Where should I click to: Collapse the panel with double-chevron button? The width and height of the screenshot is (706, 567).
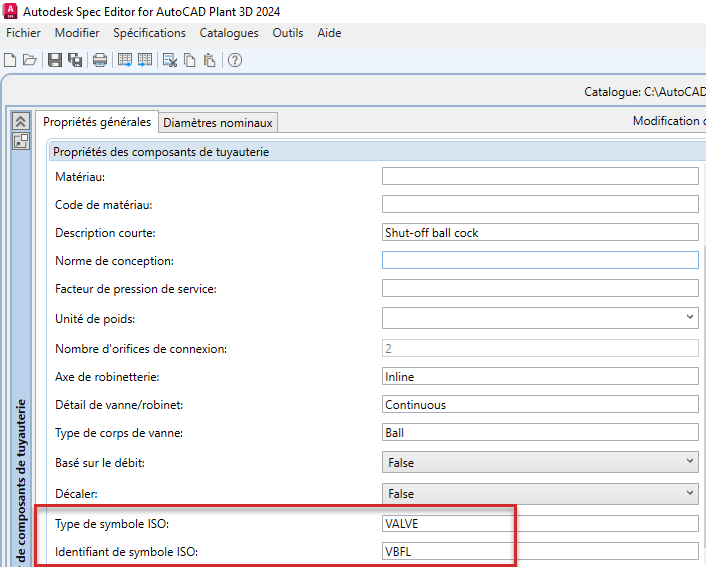pos(20,121)
